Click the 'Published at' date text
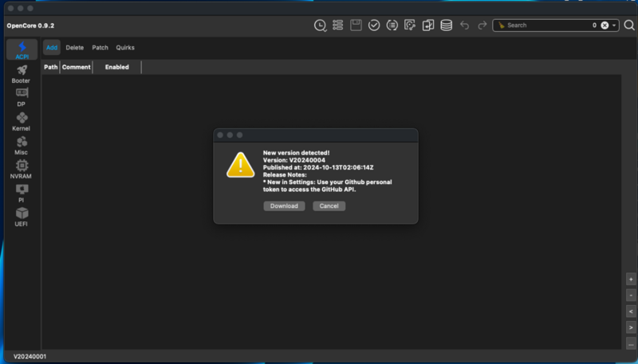The height and width of the screenshot is (364, 638). click(x=318, y=167)
